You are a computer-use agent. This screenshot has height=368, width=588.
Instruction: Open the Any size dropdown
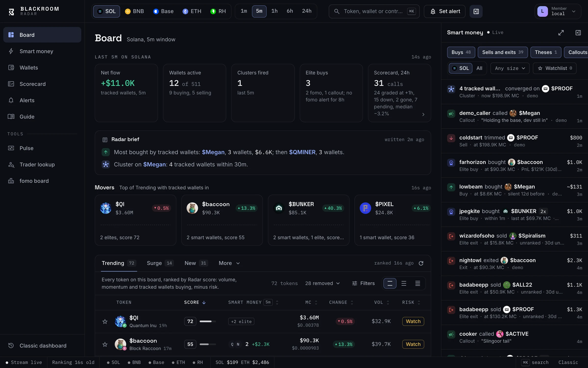(510, 68)
